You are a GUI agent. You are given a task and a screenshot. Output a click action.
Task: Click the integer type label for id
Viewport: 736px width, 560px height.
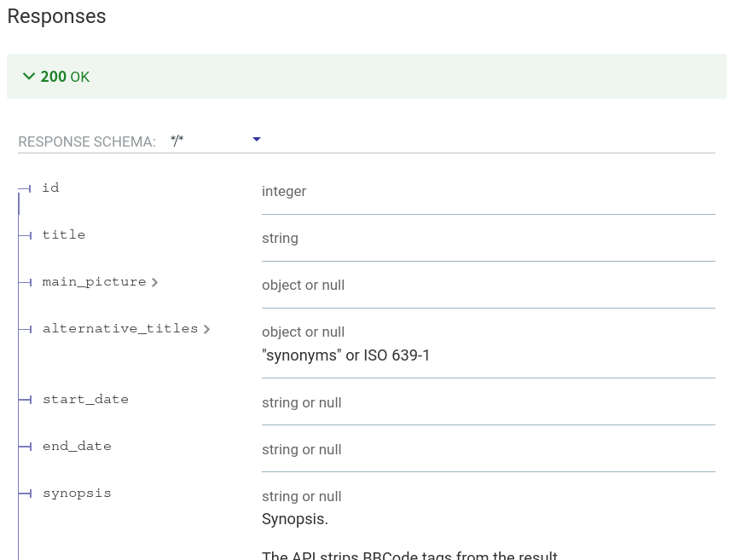click(284, 191)
